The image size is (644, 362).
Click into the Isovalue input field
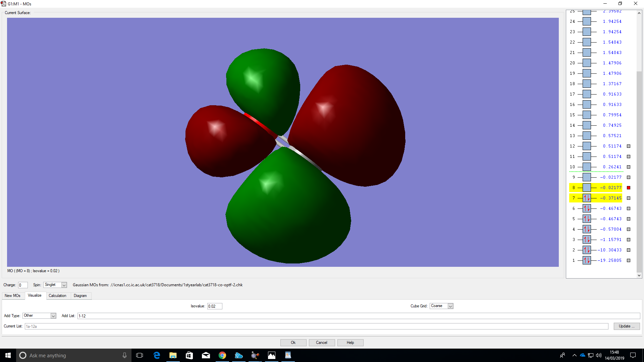pyautogui.click(x=214, y=306)
